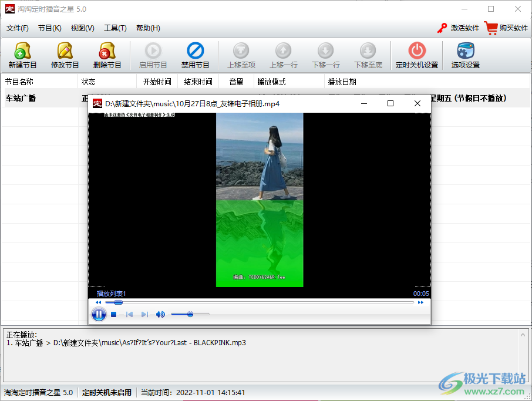Skip to previous track in player
Viewport: 532px width, 401px height.
129,315
